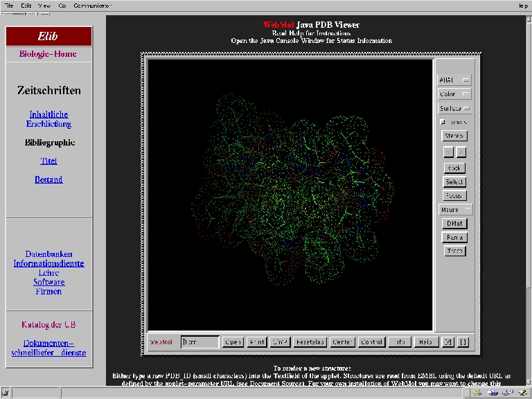Open the Rama plot tool
The width and height of the screenshot is (532, 399).
click(454, 238)
